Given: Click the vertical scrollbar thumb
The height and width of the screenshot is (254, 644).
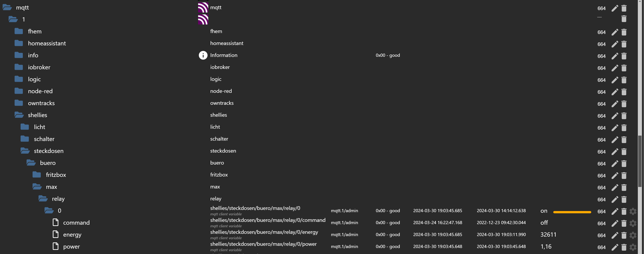Looking at the screenshot, I should click(x=640, y=161).
